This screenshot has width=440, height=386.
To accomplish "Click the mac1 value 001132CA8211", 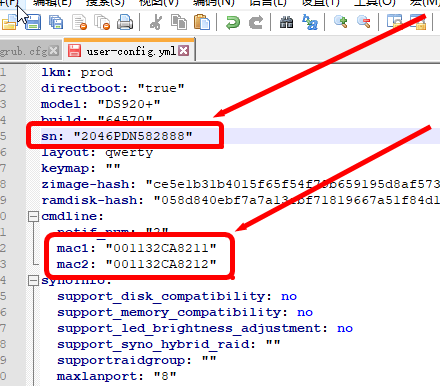I will tap(161, 248).
